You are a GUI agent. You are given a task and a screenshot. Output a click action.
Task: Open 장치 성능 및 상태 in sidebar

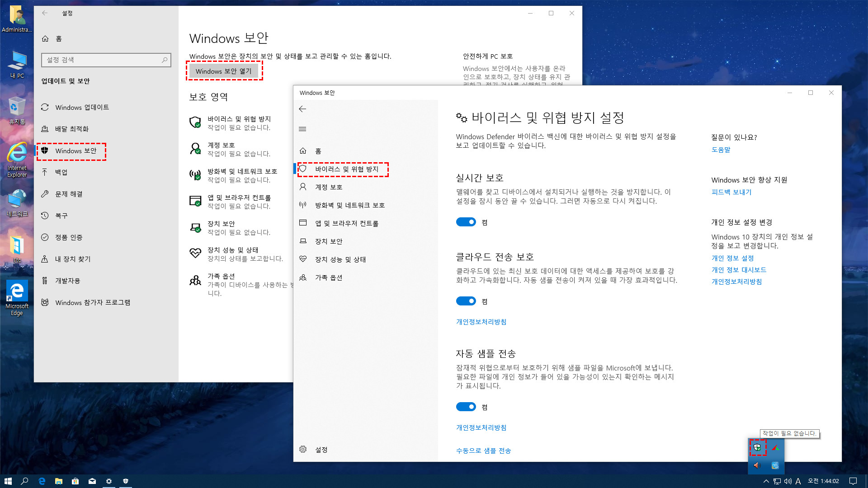tap(366, 259)
